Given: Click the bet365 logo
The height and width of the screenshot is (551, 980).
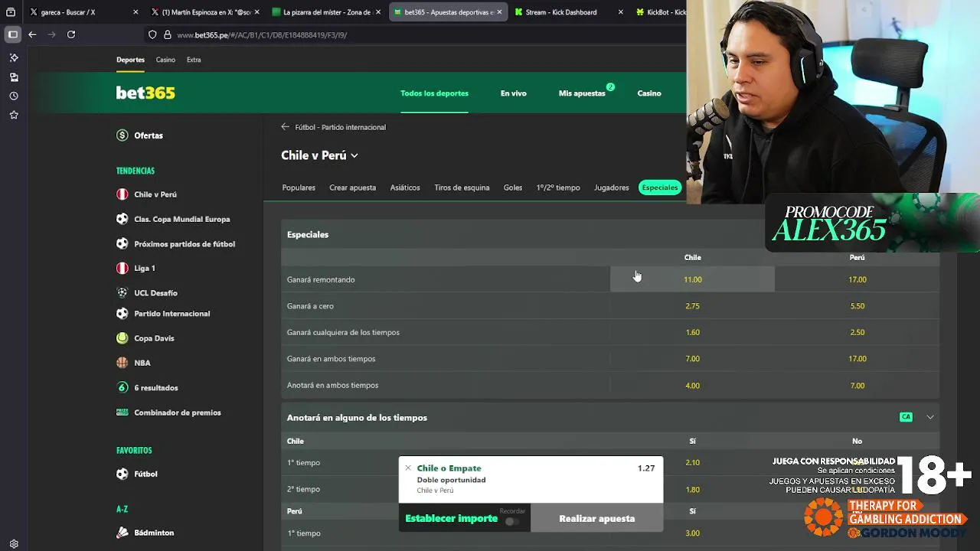Looking at the screenshot, I should [145, 93].
